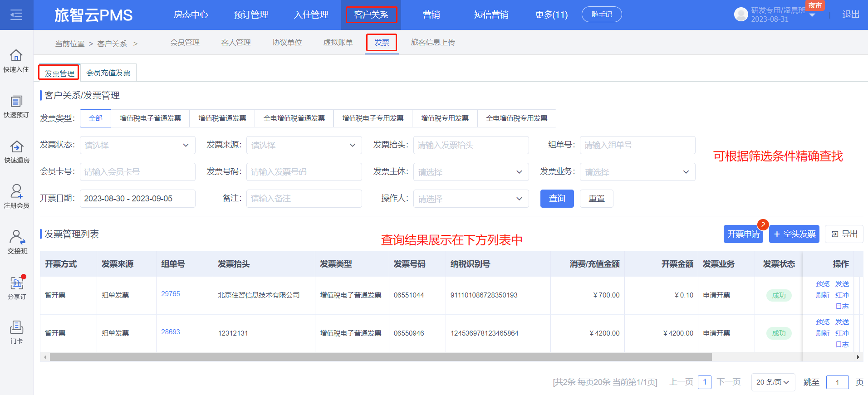
Task: Switch to 发票管理 tab
Action: click(x=59, y=73)
